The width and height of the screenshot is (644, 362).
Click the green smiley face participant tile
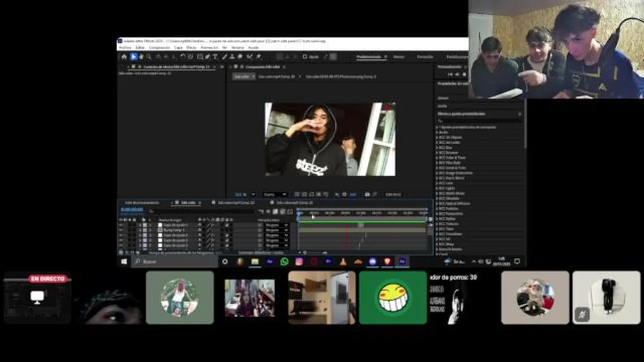point(393,298)
